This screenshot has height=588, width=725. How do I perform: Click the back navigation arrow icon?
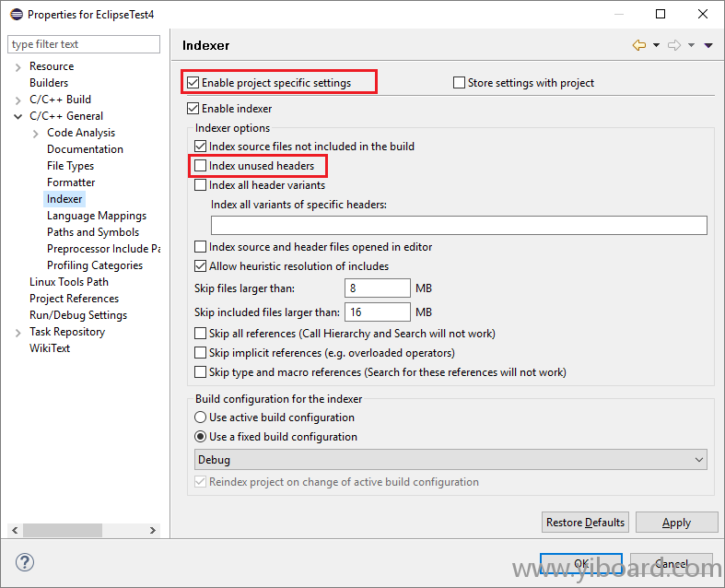click(639, 45)
